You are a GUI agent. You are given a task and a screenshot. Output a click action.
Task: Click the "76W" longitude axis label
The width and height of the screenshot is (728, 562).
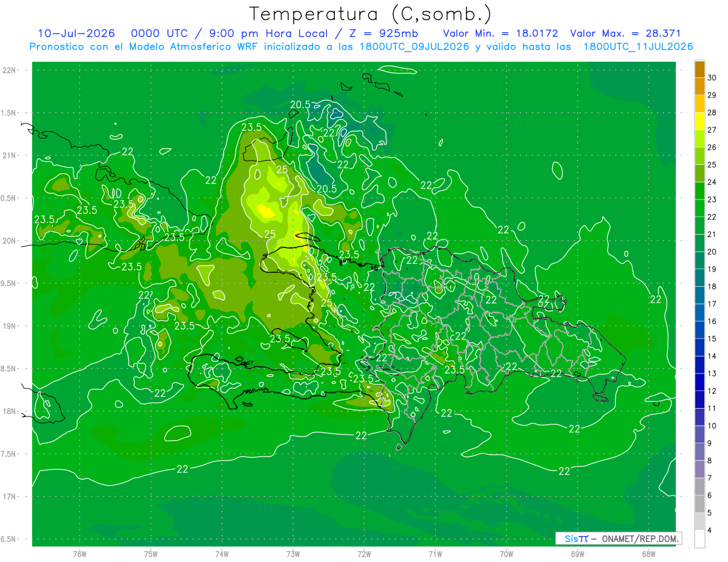(x=79, y=554)
